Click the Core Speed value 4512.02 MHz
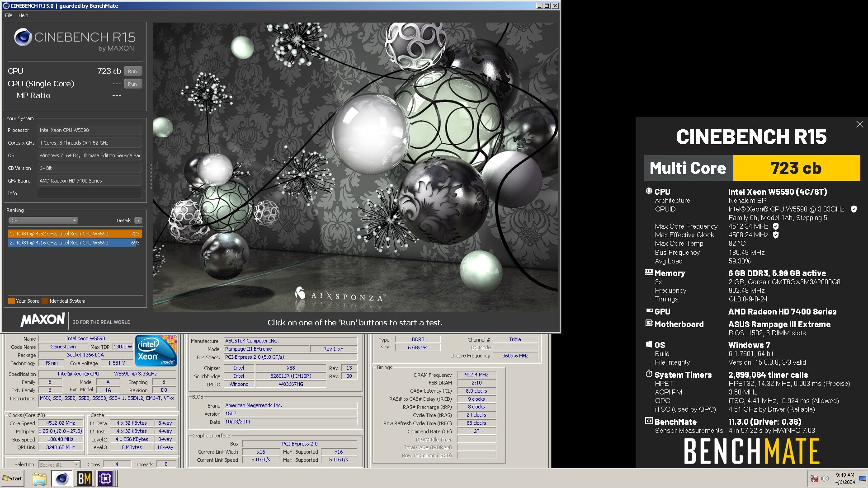This screenshot has height=488, width=868. (61, 423)
